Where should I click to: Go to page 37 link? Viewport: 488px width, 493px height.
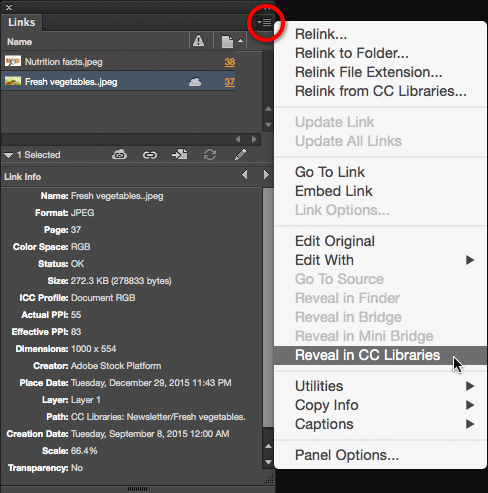[230, 82]
